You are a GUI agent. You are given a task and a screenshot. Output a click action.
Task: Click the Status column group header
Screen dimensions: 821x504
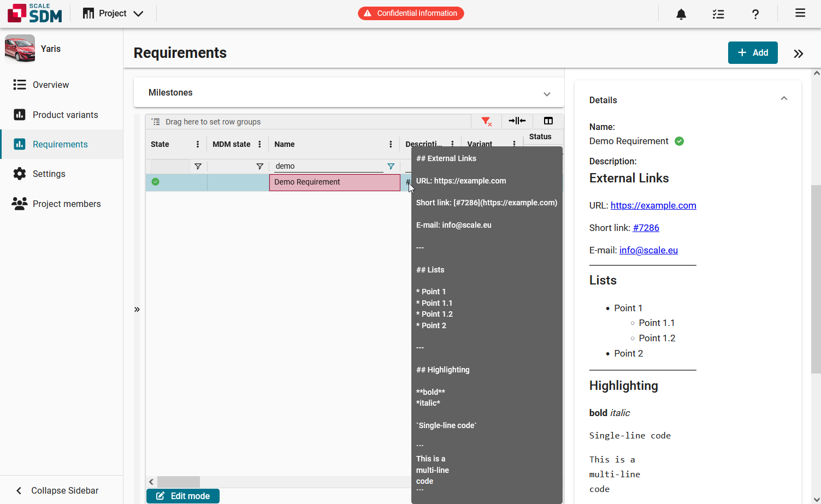coord(540,137)
